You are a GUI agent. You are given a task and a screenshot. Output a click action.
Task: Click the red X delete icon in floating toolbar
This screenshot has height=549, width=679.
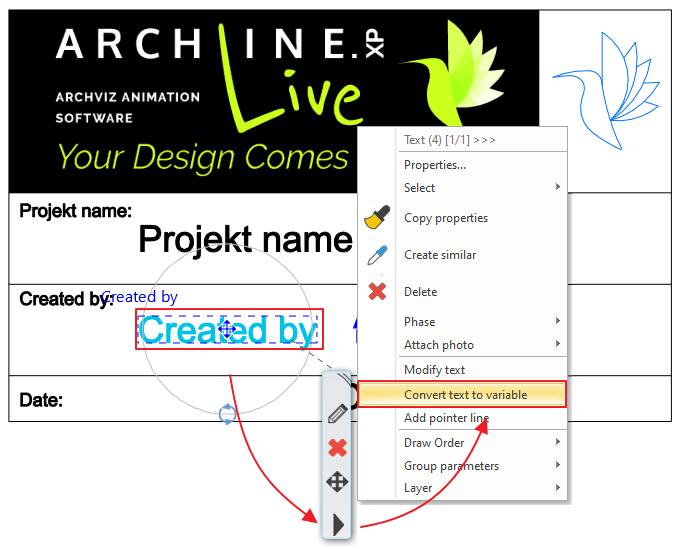tap(337, 448)
